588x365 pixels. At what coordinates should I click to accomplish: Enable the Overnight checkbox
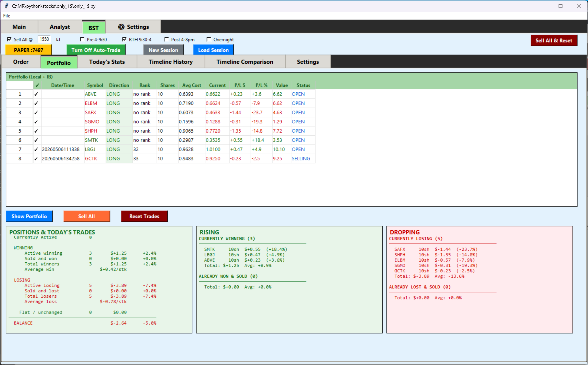tap(209, 39)
